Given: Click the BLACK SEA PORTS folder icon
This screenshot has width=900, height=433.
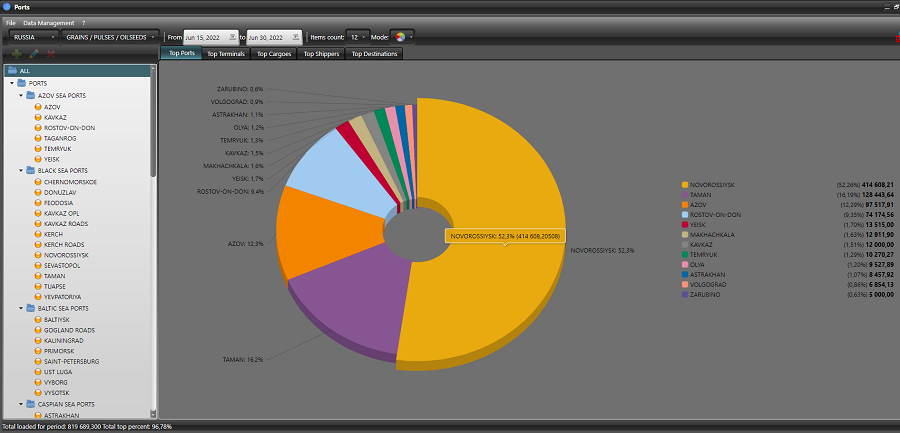Looking at the screenshot, I should click(30, 171).
